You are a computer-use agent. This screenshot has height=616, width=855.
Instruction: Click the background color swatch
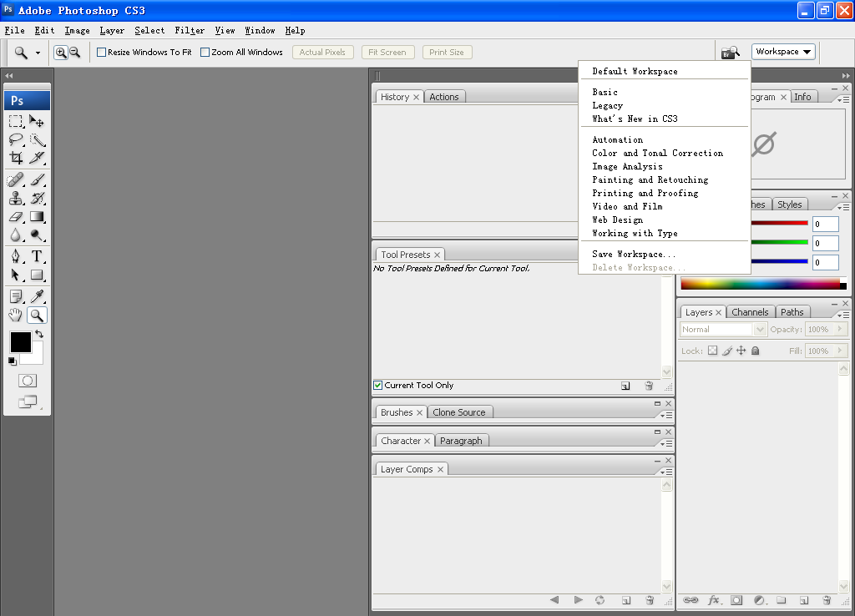pos(37,357)
